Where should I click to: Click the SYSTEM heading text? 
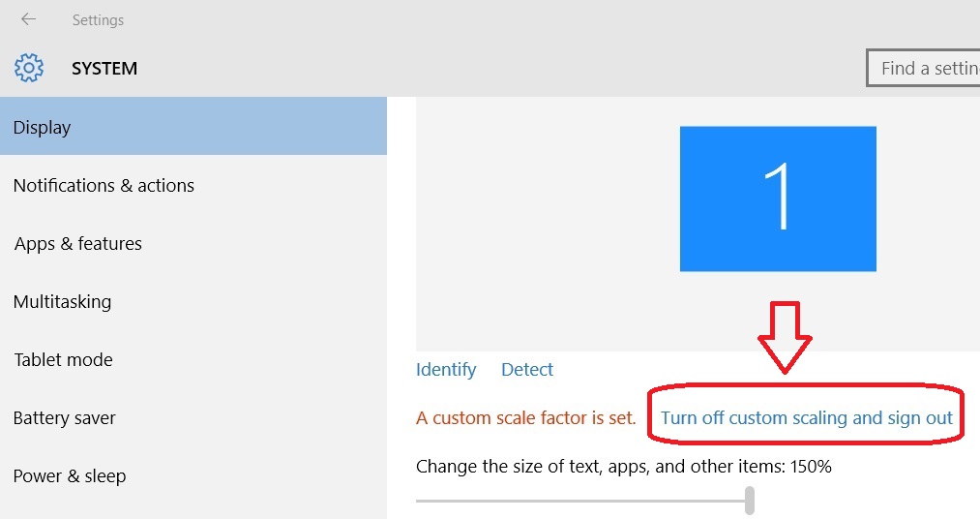pyautogui.click(x=104, y=69)
